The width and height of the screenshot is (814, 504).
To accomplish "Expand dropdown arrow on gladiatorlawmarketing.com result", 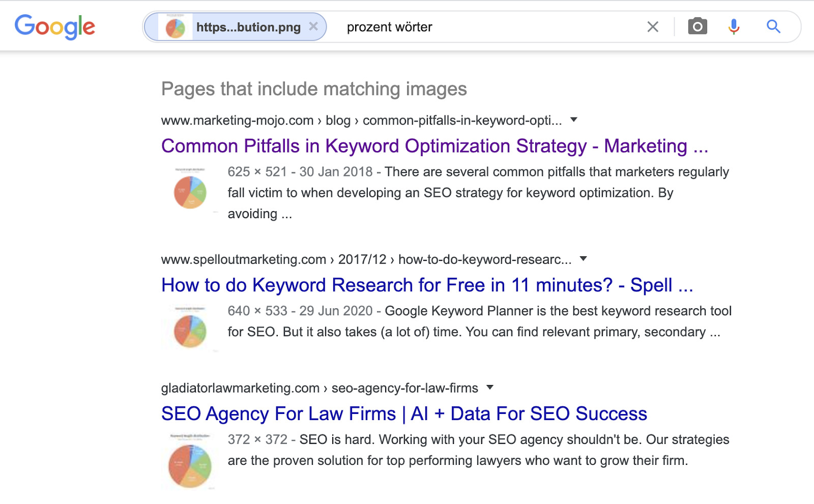I will pyautogui.click(x=490, y=388).
